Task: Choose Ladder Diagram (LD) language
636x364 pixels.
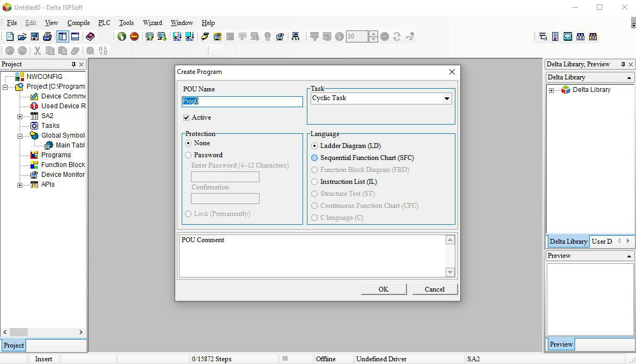Action: tap(314, 146)
